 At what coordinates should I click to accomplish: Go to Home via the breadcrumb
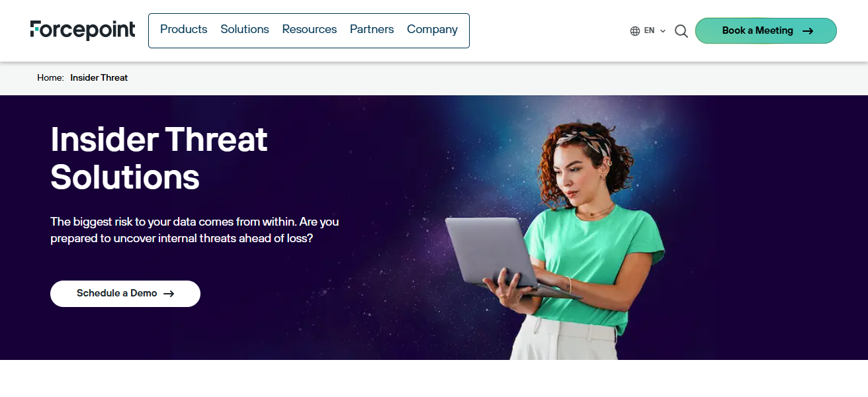tap(50, 78)
